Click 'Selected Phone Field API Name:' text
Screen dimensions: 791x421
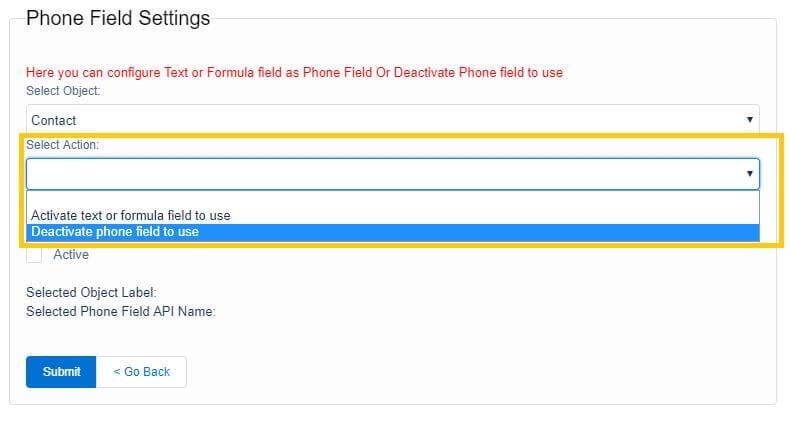tap(121, 311)
